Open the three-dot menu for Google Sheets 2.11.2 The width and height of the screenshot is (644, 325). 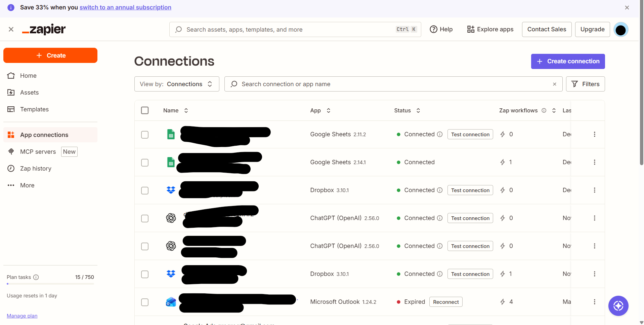pyautogui.click(x=595, y=134)
